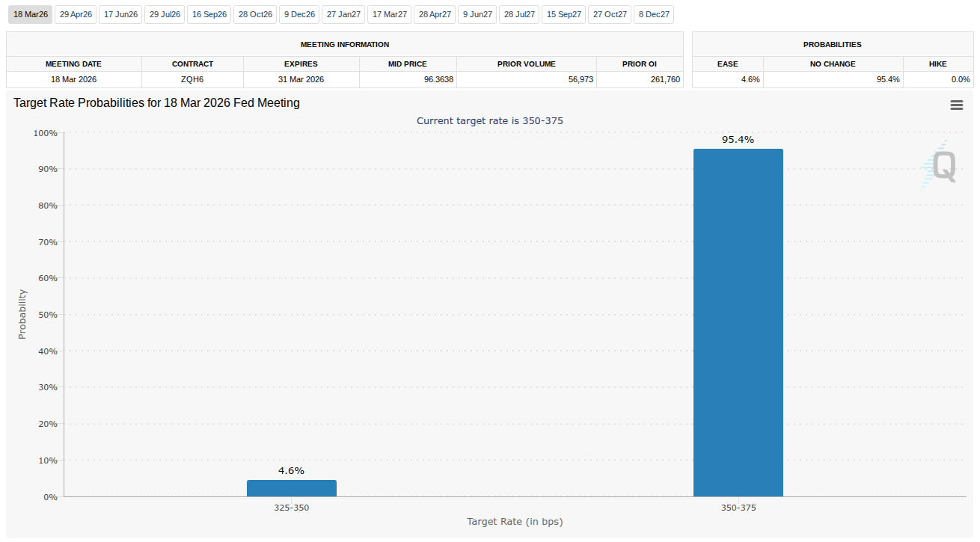Switch to the 29 Apr26 meeting tab
Viewport: 980px width, 542px height.
76,14
